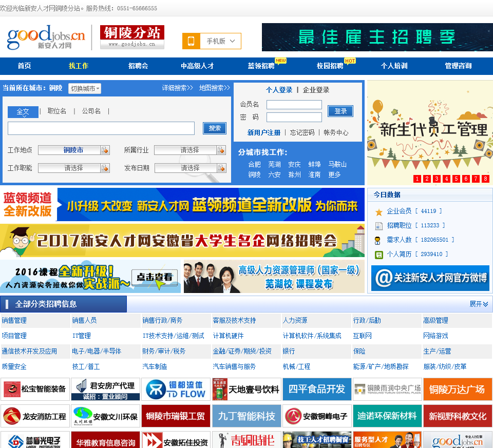Choose 合肥 city link
493x448 pixels.
click(x=254, y=164)
